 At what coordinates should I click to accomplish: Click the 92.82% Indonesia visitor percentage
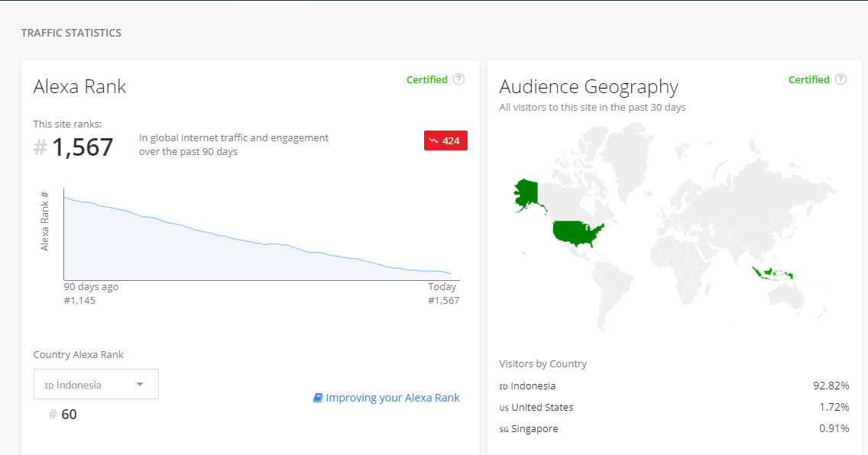coord(831,386)
